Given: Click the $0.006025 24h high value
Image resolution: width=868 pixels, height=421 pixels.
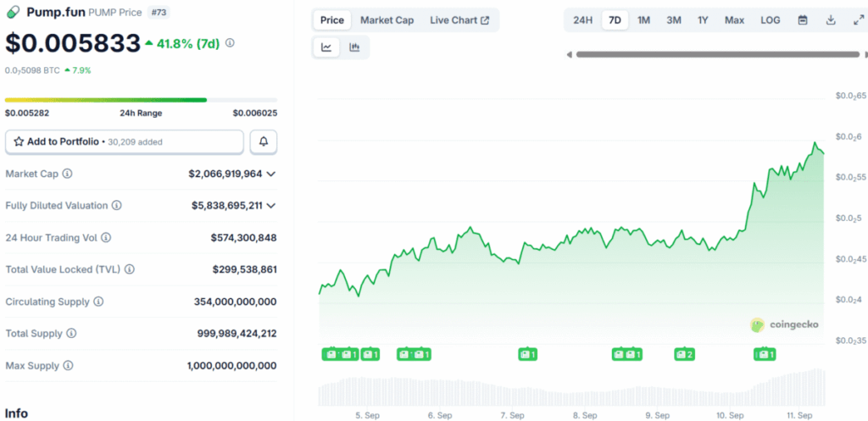Looking at the screenshot, I should (254, 114).
